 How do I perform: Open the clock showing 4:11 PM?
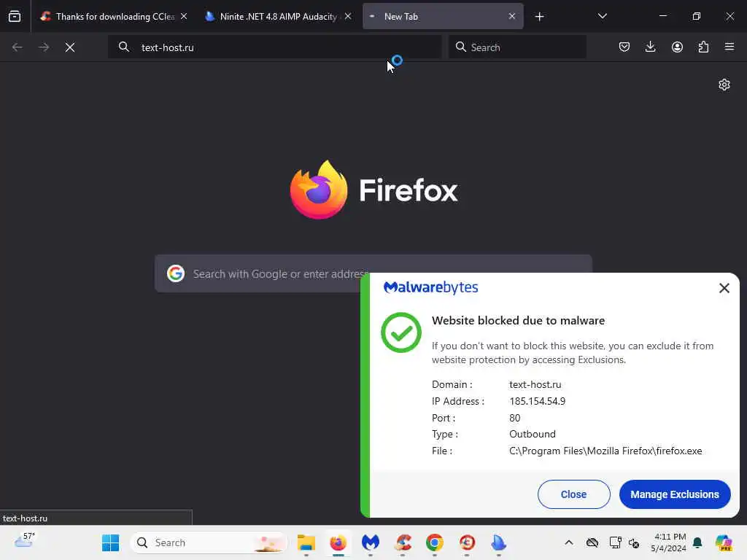pos(668,542)
